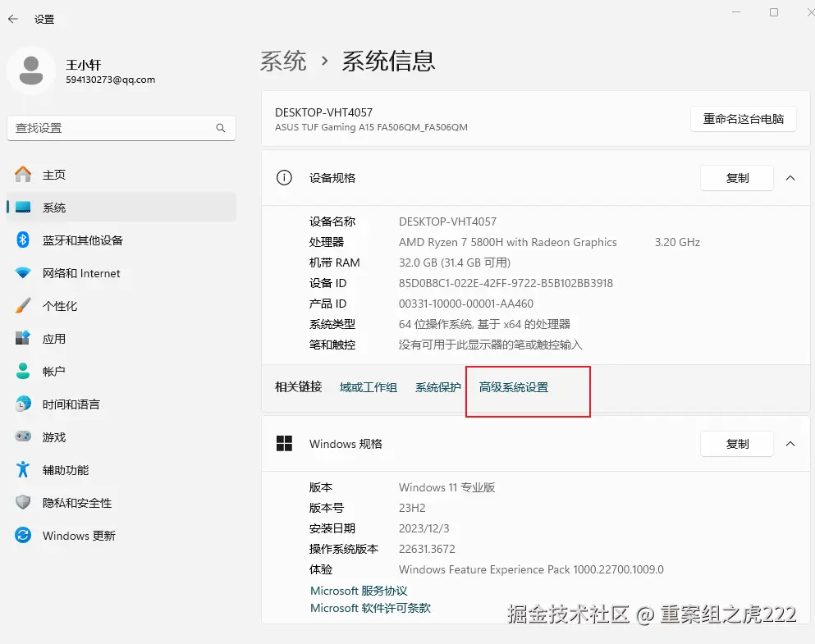Image resolution: width=815 pixels, height=644 pixels.
Task: Click ASUS TUF Gaming A15 model text
Action: tap(371, 127)
